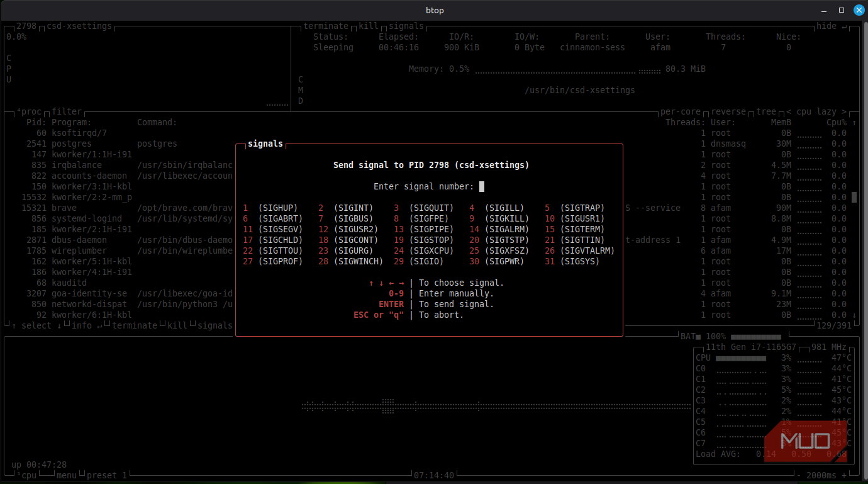Open the "cpu lazy" sorting selector
This screenshot has width=868, height=484.
pyautogui.click(x=816, y=111)
